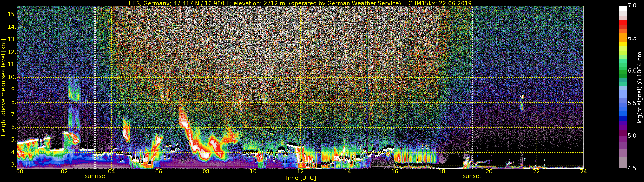This screenshot has height=182, width=644.
Task: Click the "7.0" colorbar tick label
Action: pyautogui.click(x=632, y=6)
